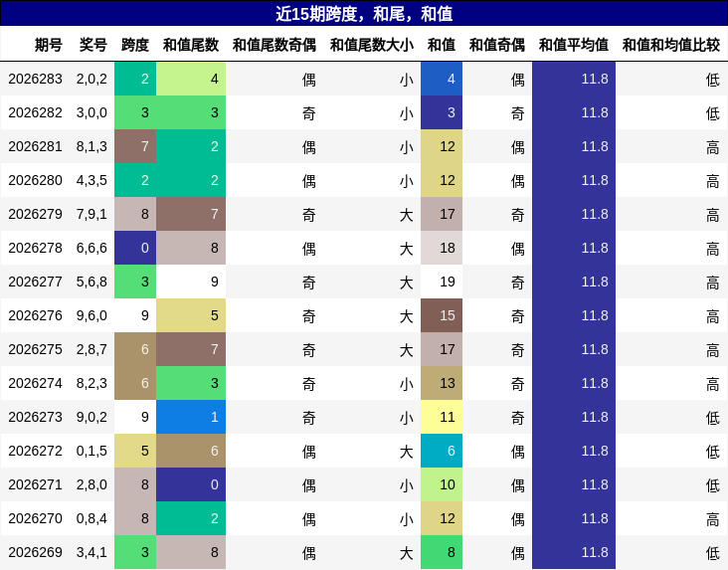Click the 和值 column header
The height and width of the screenshot is (570, 728).
pyautogui.click(x=441, y=45)
